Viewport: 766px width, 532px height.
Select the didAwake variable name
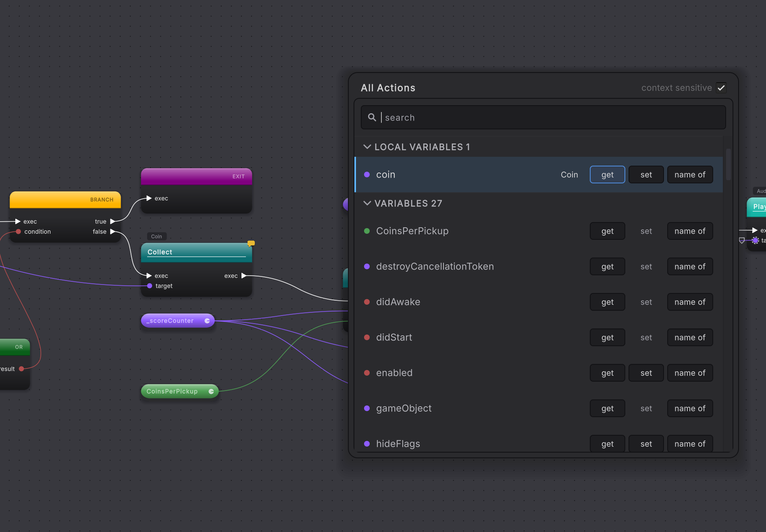tap(398, 302)
